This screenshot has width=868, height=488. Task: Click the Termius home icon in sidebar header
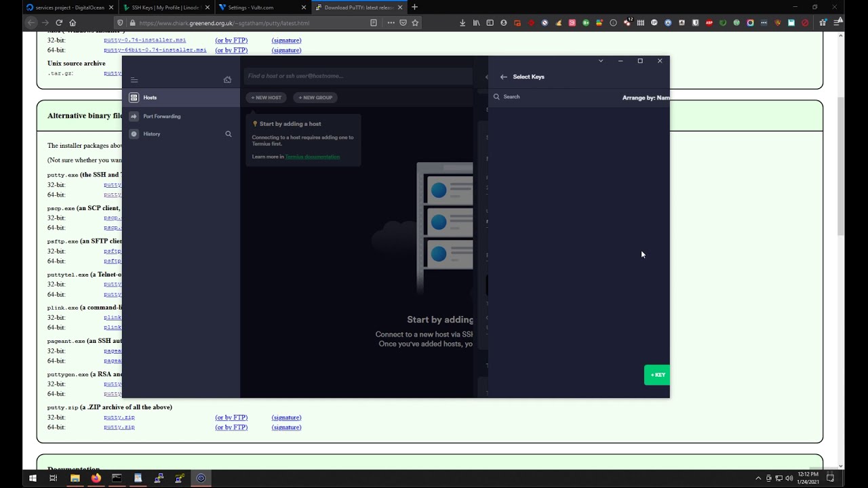(x=227, y=80)
